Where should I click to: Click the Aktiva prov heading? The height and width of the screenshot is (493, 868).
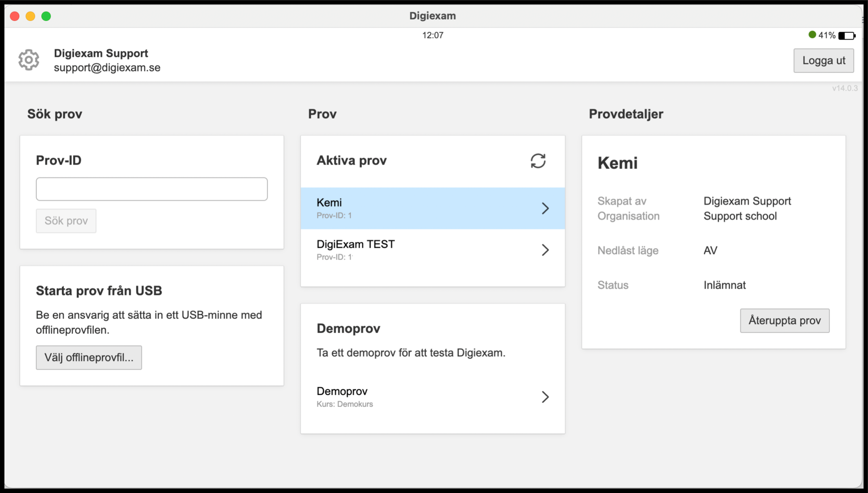(x=352, y=161)
